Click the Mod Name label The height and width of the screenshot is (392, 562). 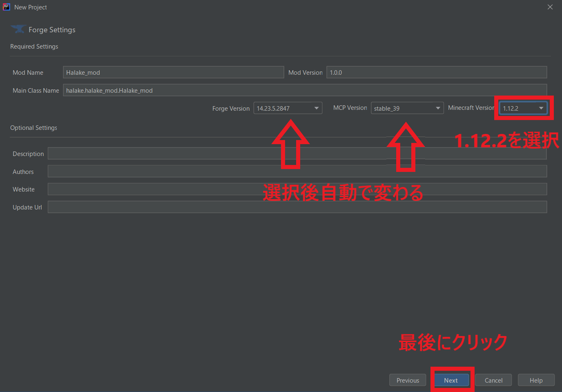coord(28,73)
